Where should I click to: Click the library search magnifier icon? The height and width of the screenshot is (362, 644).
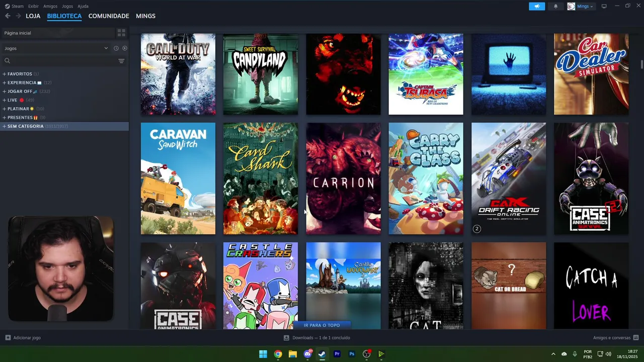(x=7, y=61)
